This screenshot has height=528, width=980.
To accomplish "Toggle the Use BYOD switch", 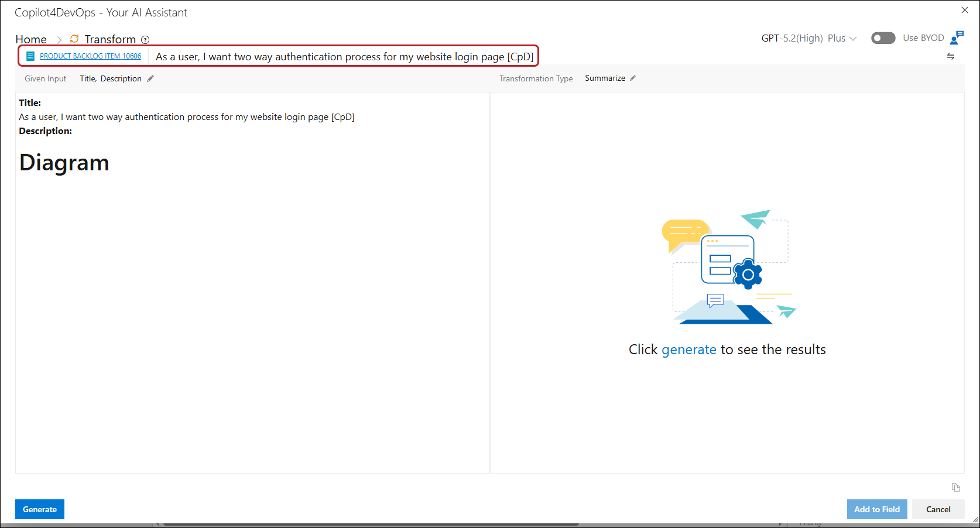I will point(883,38).
